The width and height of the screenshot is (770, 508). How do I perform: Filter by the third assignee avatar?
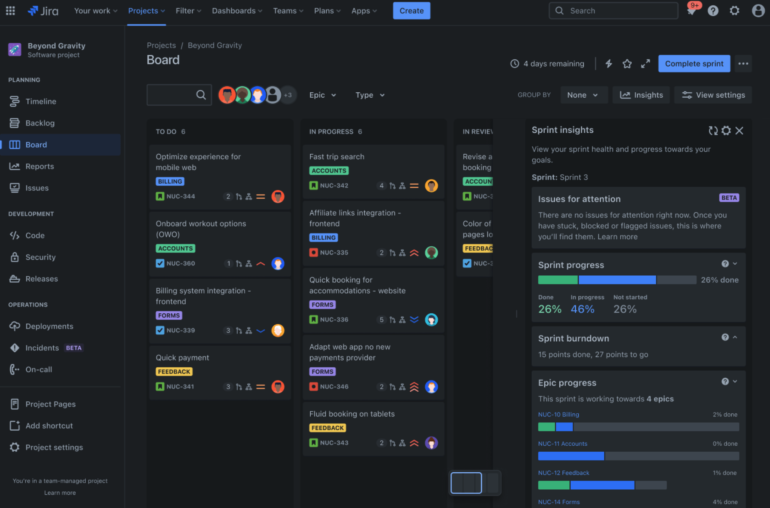258,95
